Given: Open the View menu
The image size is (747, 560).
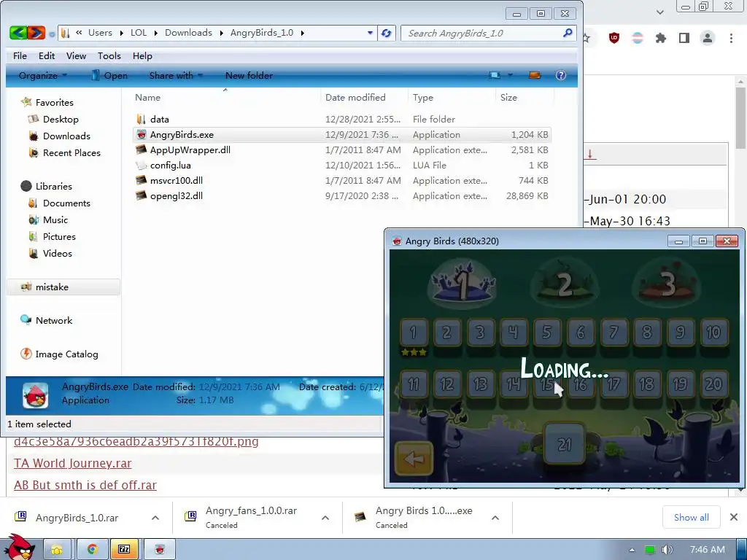Looking at the screenshot, I should (76, 55).
